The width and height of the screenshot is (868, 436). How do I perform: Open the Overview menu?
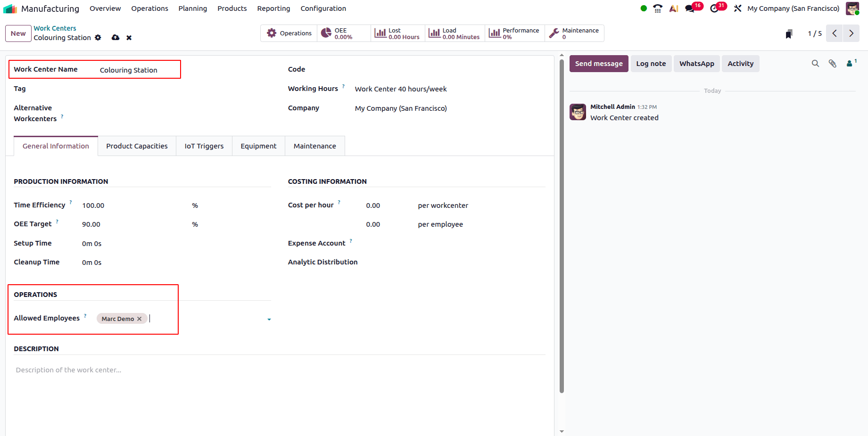tap(105, 8)
